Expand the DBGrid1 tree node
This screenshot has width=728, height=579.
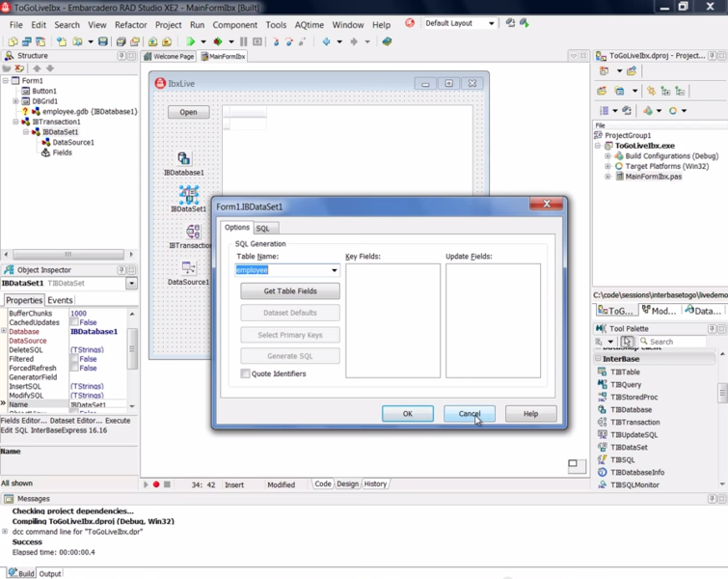15,100
